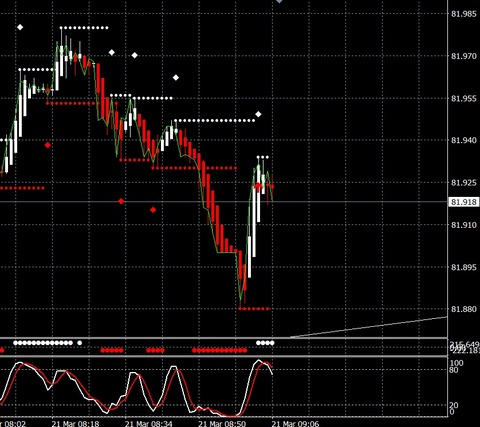Select the 81.970 price axis label
480x427 pixels.
[464, 56]
